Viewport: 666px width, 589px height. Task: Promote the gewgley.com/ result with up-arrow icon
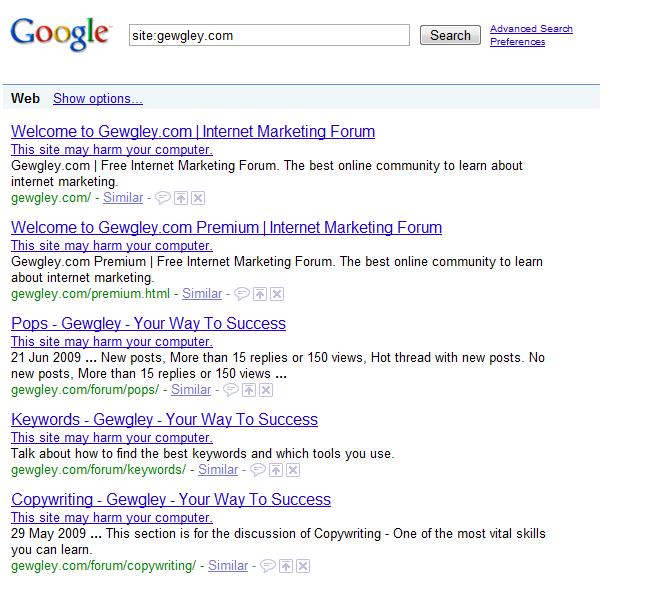click(181, 198)
